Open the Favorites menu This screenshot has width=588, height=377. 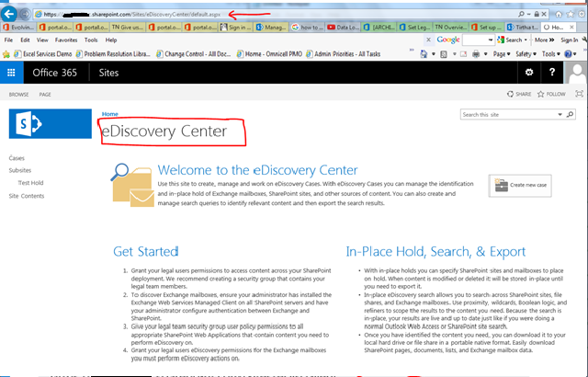click(x=66, y=40)
